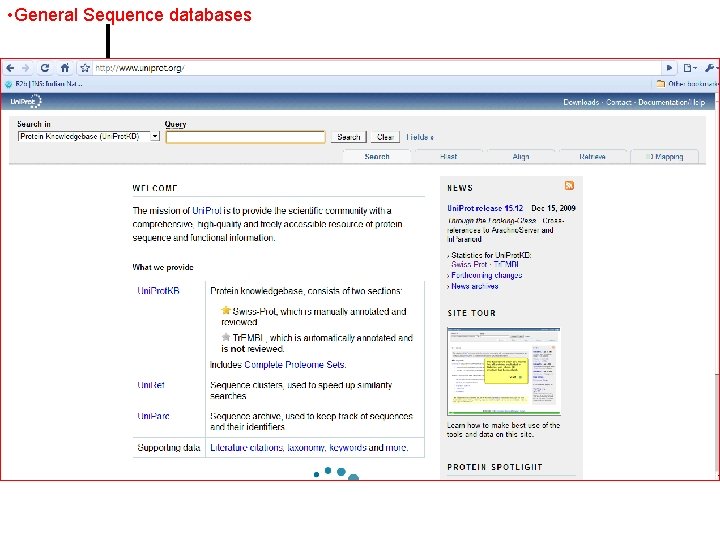Image resolution: width=720 pixels, height=540 pixels.
Task: Open Swiss-Prot statistics link
Action: pyautogui.click(x=468, y=264)
